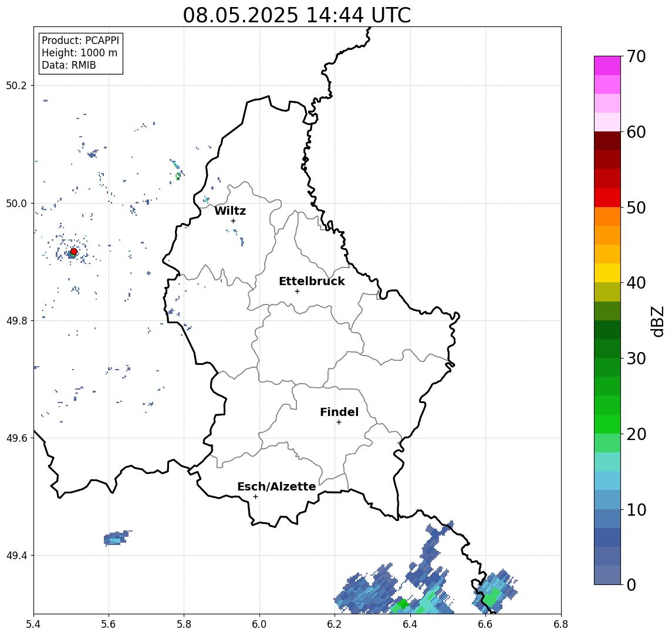Click the bright red colorbar segment above 50
Image resolution: width=672 pixels, height=636 pixels.
[x=607, y=198]
